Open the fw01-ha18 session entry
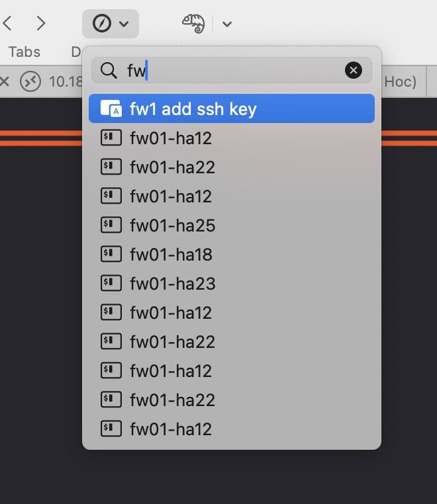Screen dimensions: 437x504 (x=171, y=255)
